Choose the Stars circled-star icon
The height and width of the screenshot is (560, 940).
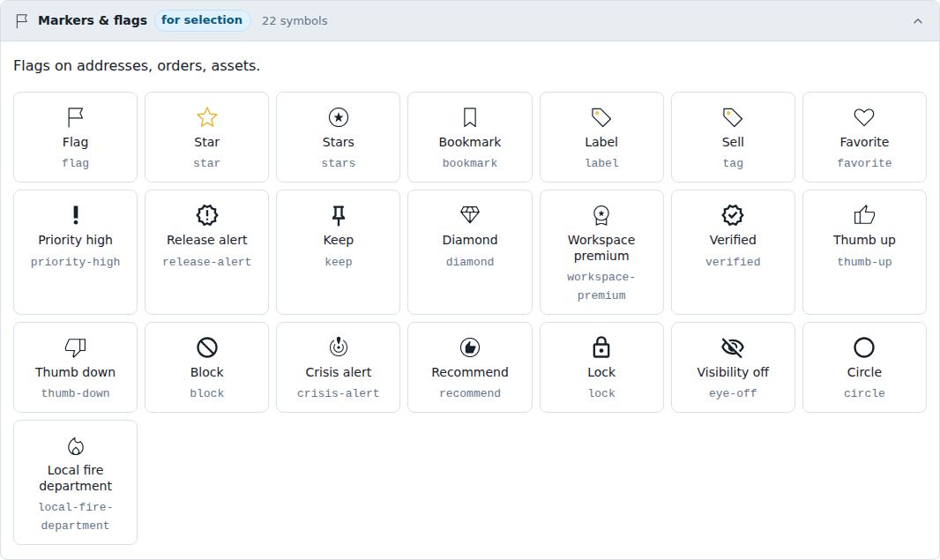point(338,117)
